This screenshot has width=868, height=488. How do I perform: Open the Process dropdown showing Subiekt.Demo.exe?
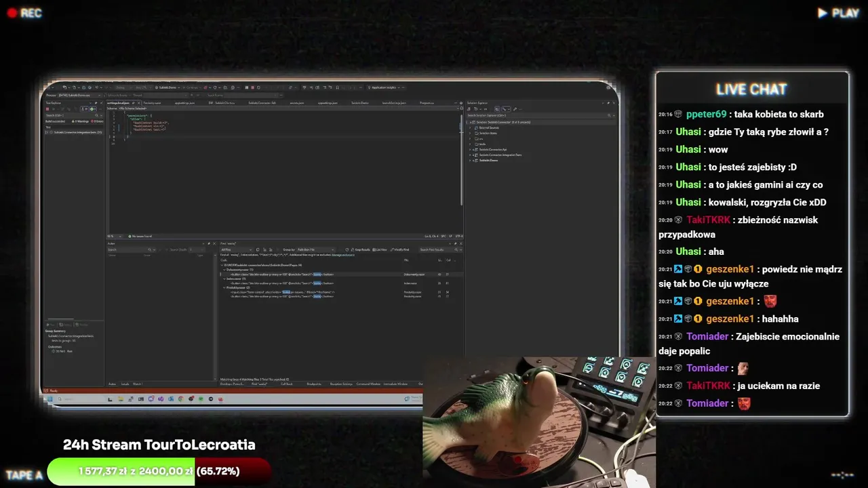81,95
